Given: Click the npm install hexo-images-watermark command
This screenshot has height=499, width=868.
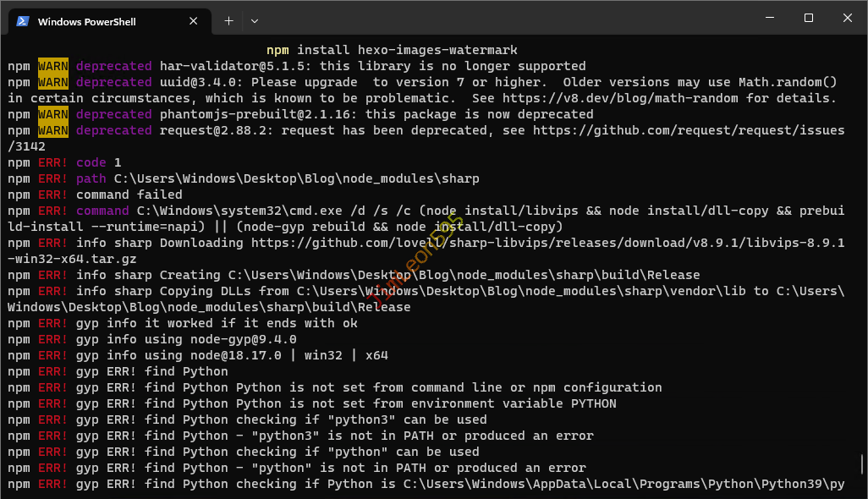Looking at the screenshot, I should [392, 50].
